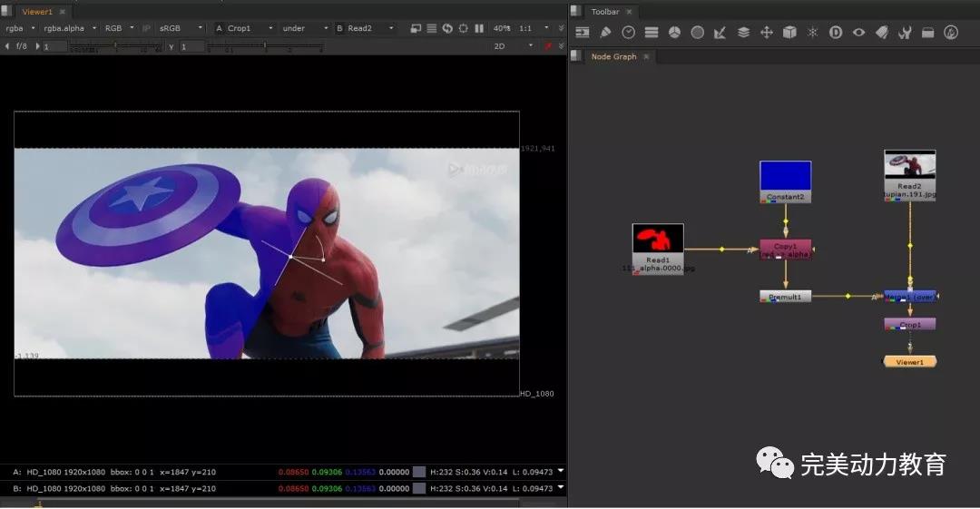Click the viewer refresh icon
Image resolution: width=980 pixels, height=509 pixels.
tap(447, 28)
